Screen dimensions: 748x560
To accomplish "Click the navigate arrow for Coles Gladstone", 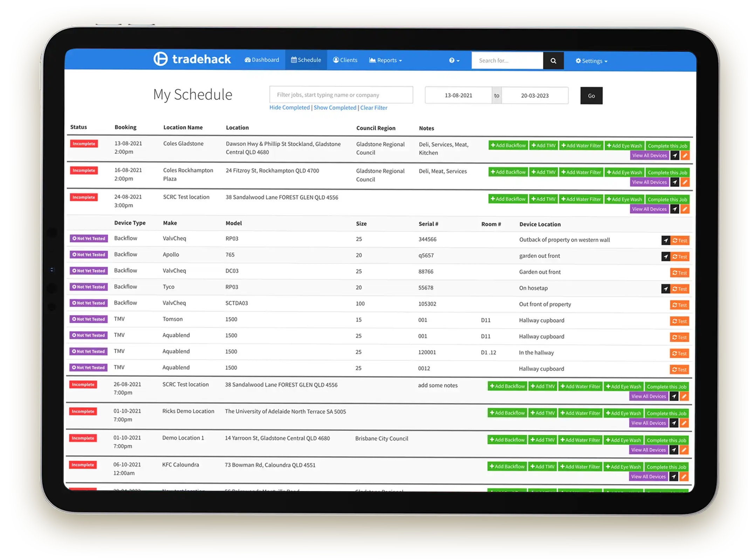I will click(675, 155).
